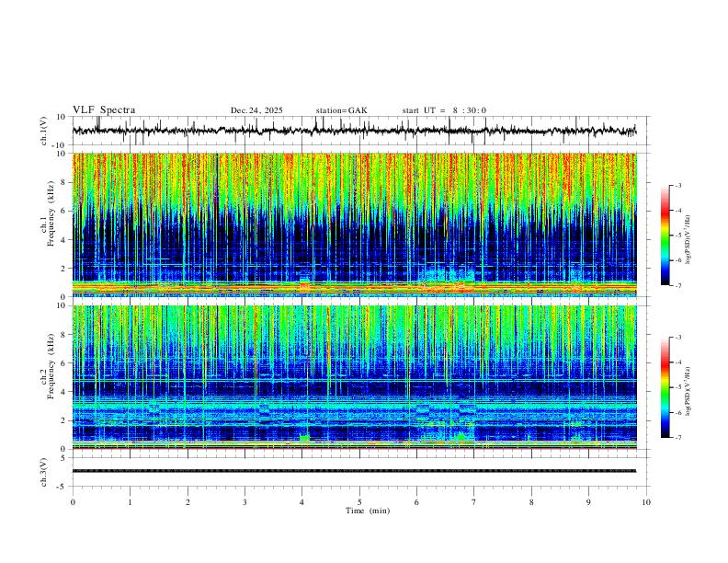The height and width of the screenshot is (563, 728).
Task: Click the 'Time (min)' axis label
Action: coord(368,511)
